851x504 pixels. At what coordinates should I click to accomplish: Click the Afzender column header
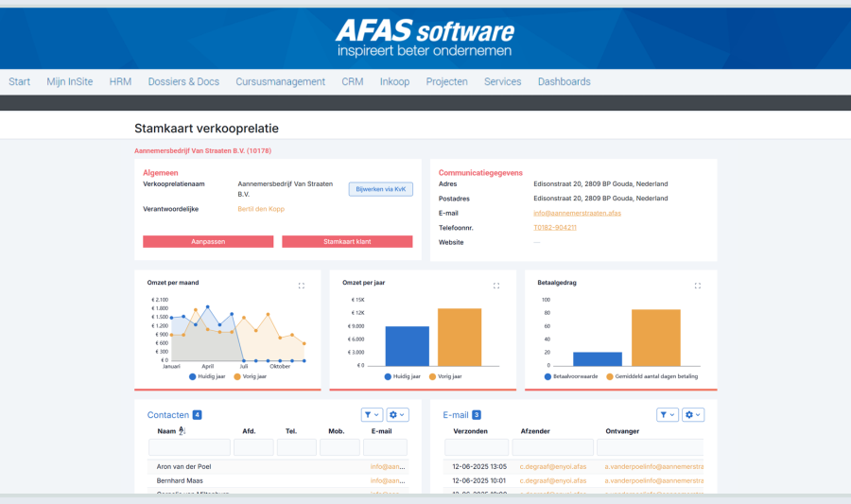(535, 431)
